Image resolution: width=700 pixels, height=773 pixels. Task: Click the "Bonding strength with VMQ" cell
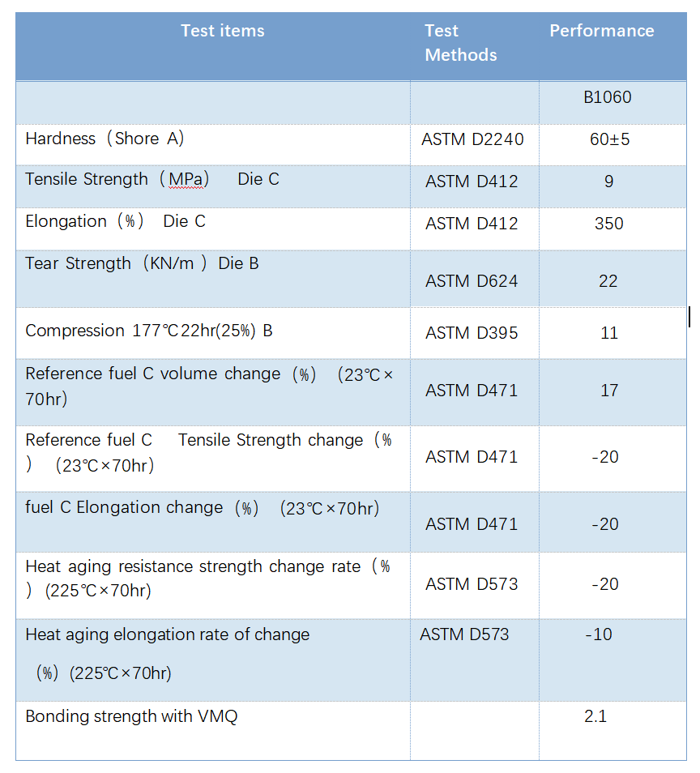point(131,716)
